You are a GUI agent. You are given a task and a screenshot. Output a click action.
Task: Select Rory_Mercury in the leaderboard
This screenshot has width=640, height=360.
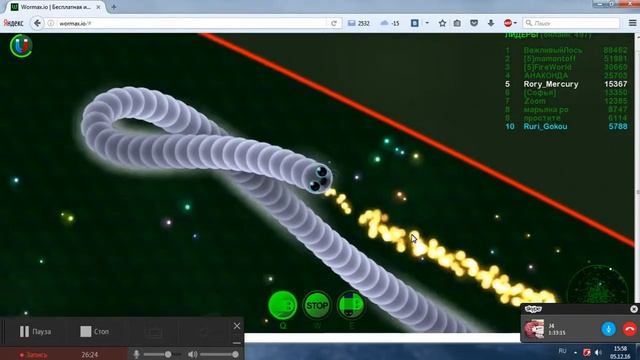tap(551, 84)
